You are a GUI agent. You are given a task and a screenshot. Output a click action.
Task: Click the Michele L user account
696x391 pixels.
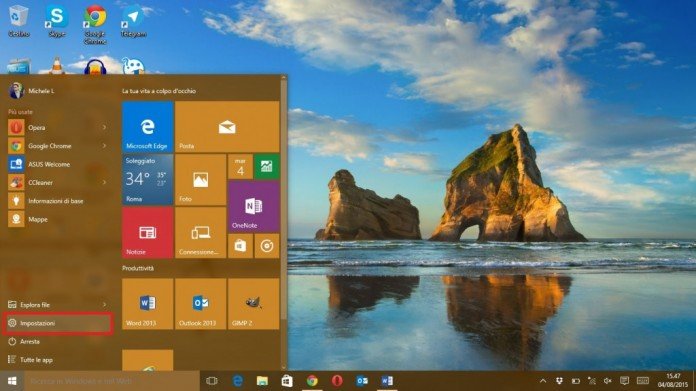click(31, 91)
